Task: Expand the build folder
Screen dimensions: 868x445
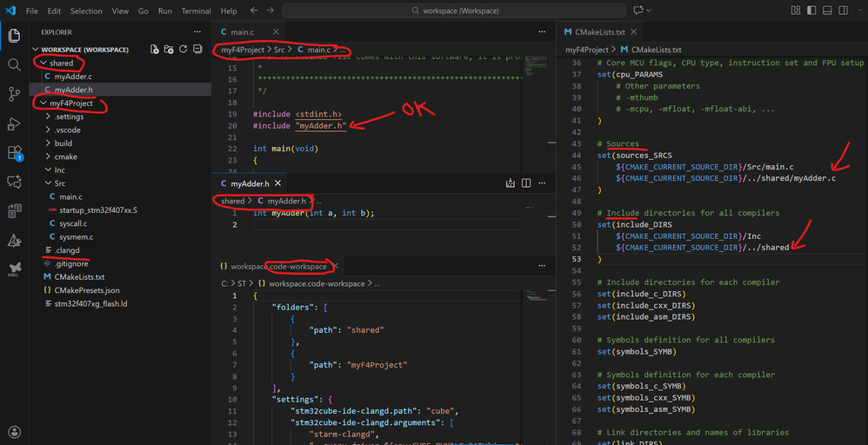Action: click(x=48, y=143)
